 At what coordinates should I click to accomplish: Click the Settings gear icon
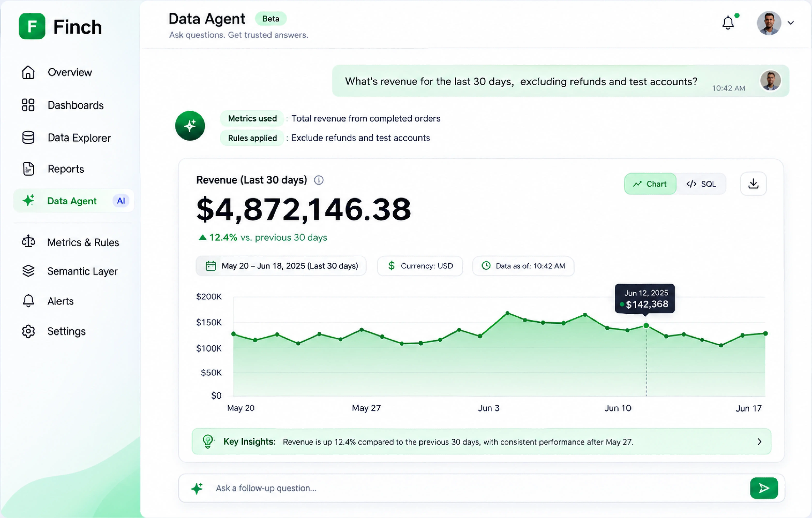(28, 331)
